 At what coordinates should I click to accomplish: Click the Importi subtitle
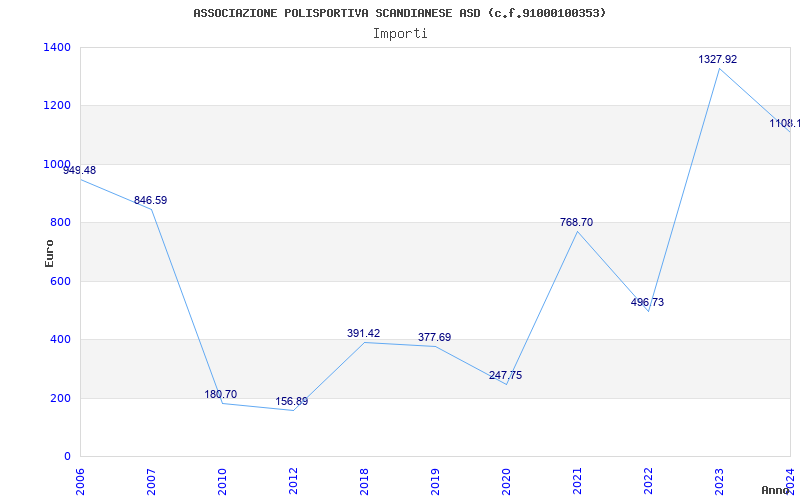[400, 34]
